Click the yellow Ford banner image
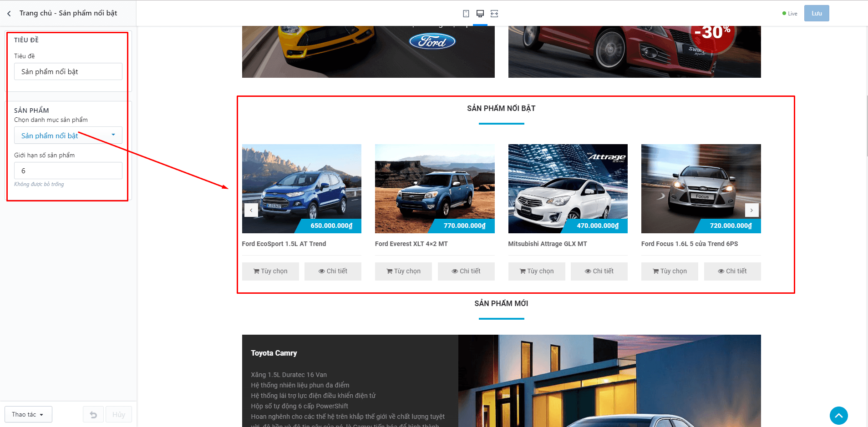868x427 pixels. click(368, 52)
